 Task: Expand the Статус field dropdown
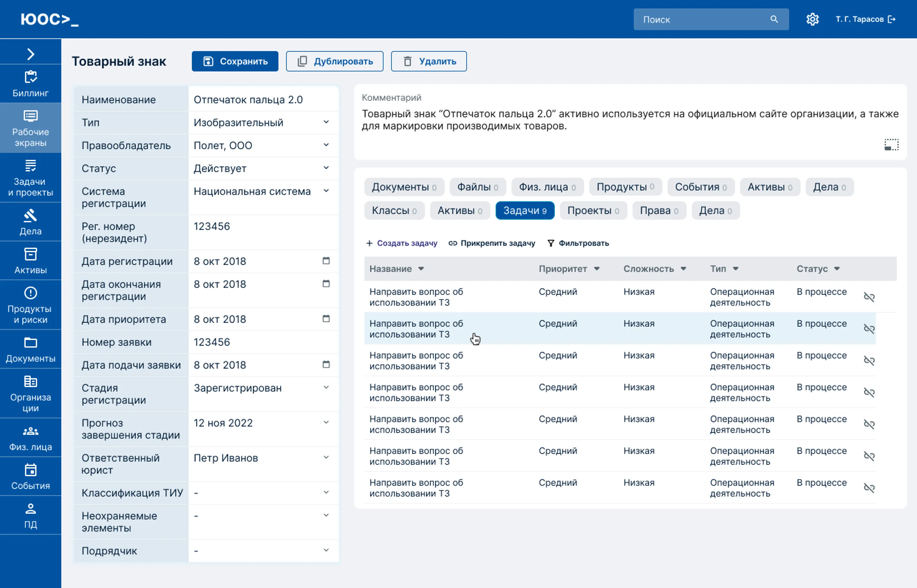tap(326, 168)
